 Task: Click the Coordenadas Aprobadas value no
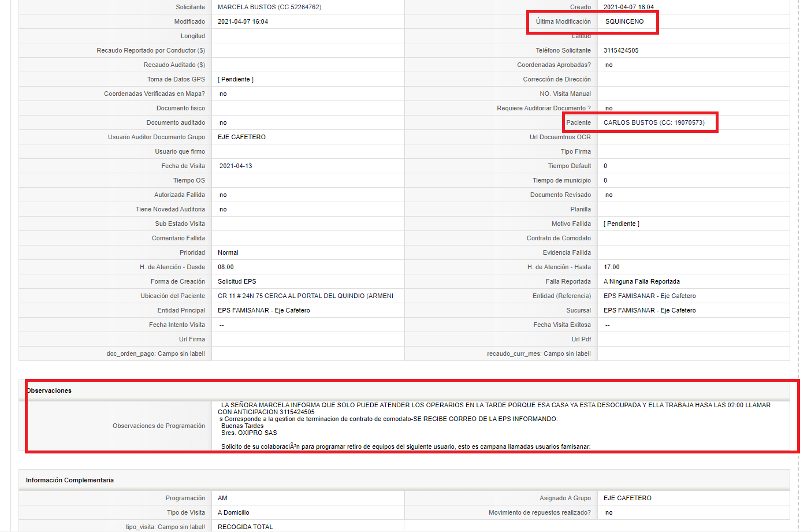click(609, 65)
